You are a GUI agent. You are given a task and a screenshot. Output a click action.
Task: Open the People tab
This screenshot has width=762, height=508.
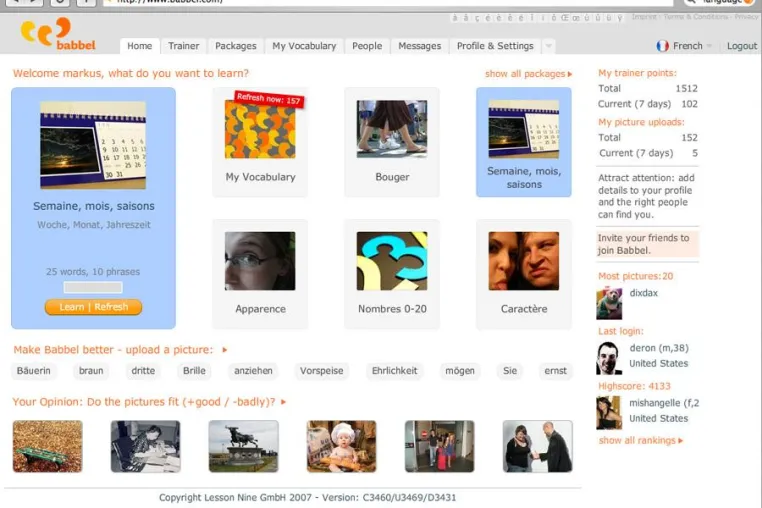tap(367, 46)
